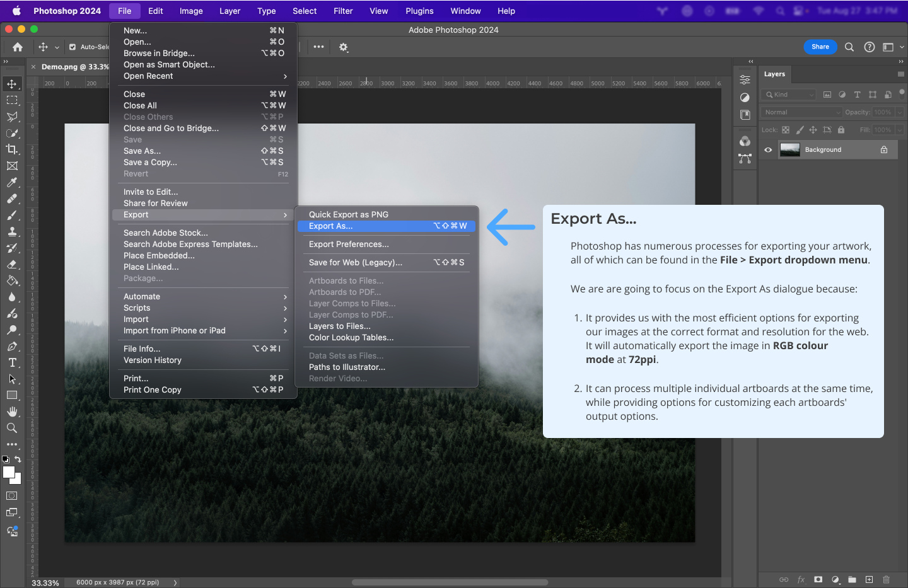Viewport: 908px width, 588px height.
Task: Toggle the lock on Background layer
Action: pyautogui.click(x=884, y=150)
